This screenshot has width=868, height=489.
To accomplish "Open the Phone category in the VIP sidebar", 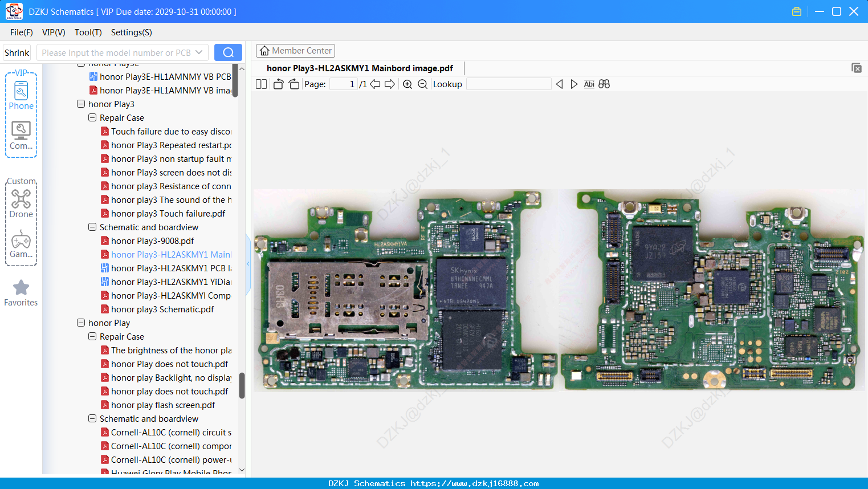I will pyautogui.click(x=21, y=95).
